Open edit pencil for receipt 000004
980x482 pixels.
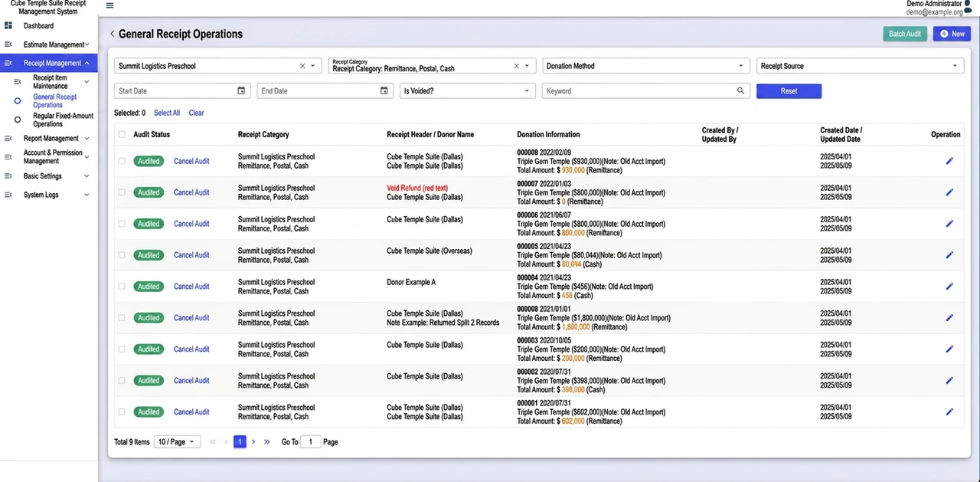pos(949,287)
